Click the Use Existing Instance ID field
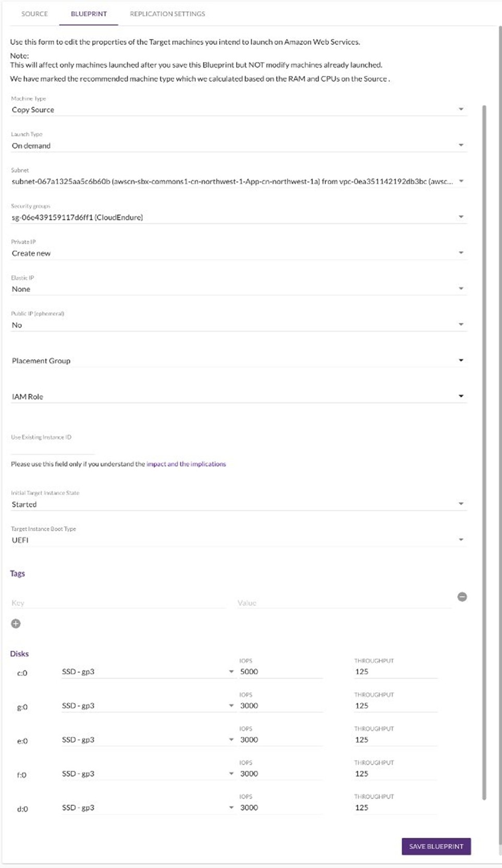 (x=52, y=448)
